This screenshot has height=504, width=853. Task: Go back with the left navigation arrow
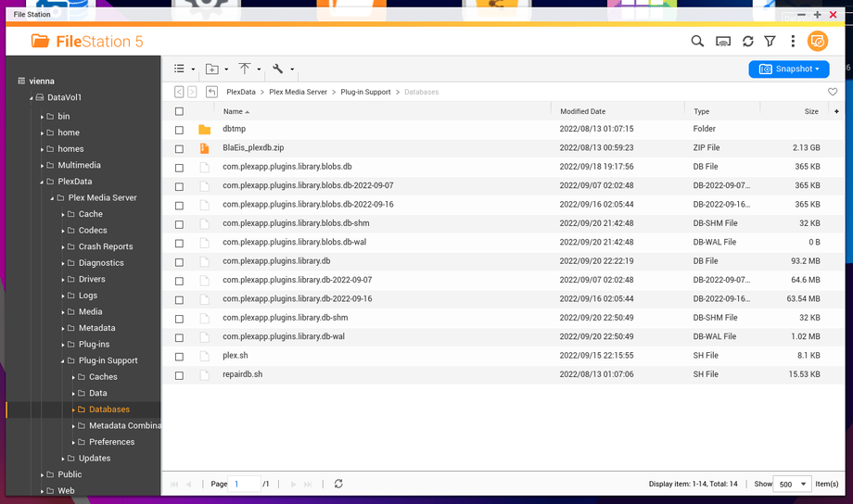[179, 92]
